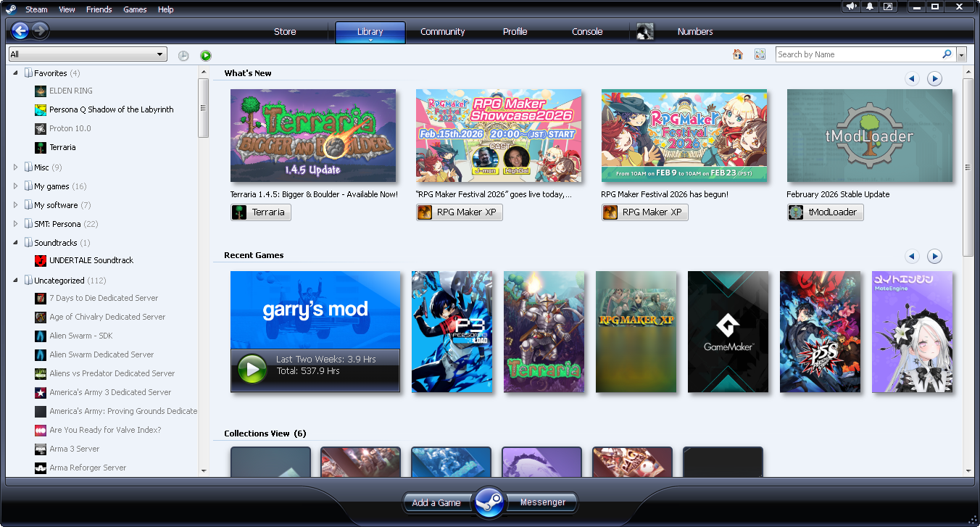Click the Add a Game button

point(436,502)
